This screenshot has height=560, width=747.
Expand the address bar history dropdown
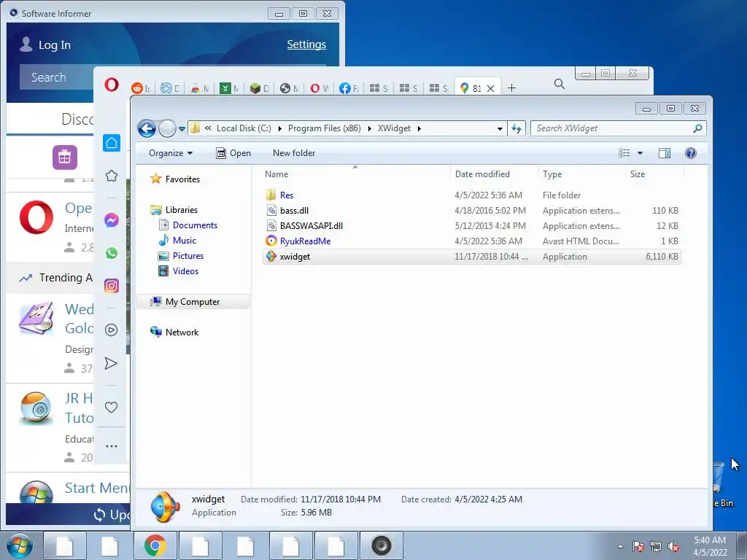click(x=500, y=128)
